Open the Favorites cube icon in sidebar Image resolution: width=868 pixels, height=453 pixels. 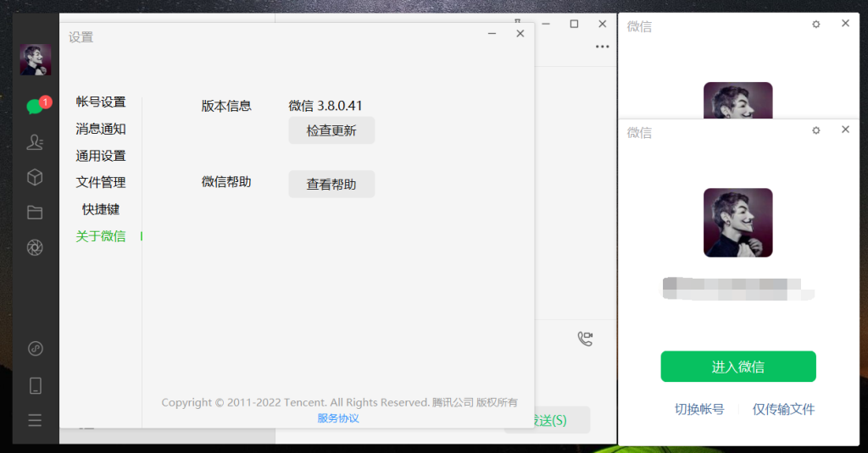[35, 177]
